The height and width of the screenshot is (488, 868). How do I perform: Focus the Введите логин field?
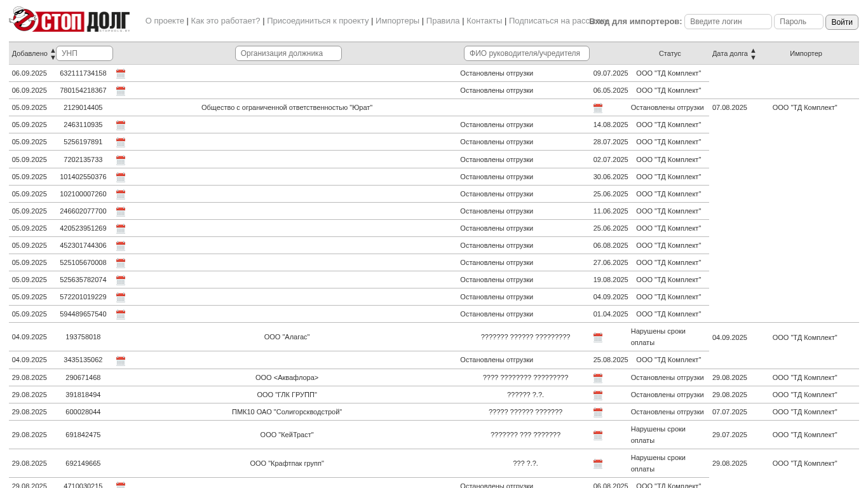728,22
